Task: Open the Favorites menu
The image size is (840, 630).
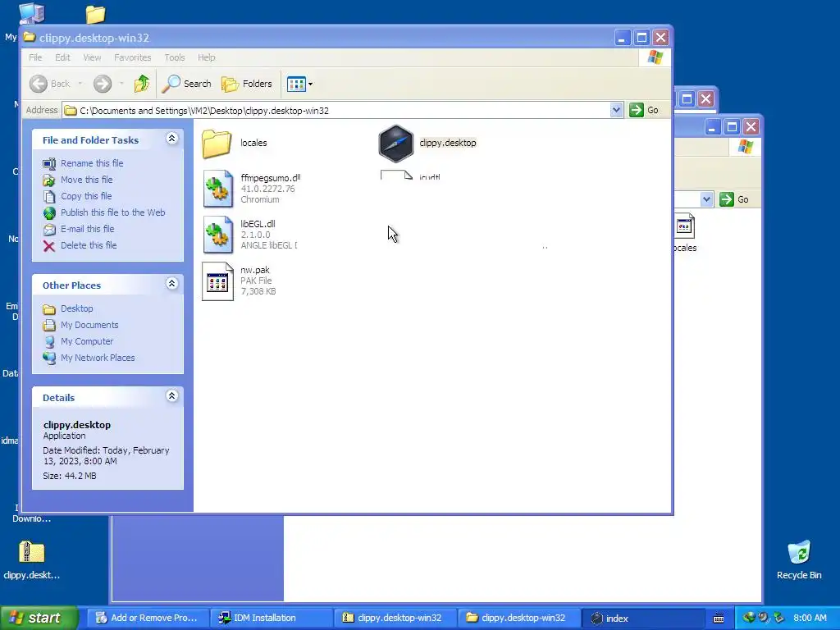Action: pos(132,57)
